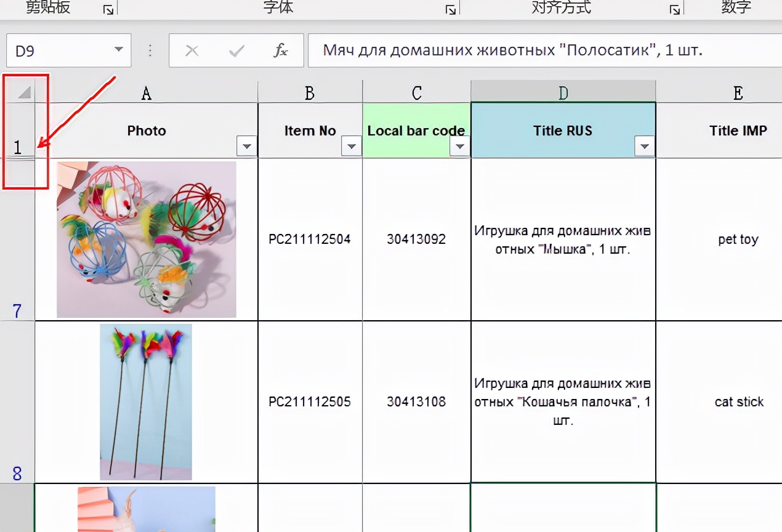The width and height of the screenshot is (782, 532).
Task: Click the Select All corner triangle
Action: point(23,92)
